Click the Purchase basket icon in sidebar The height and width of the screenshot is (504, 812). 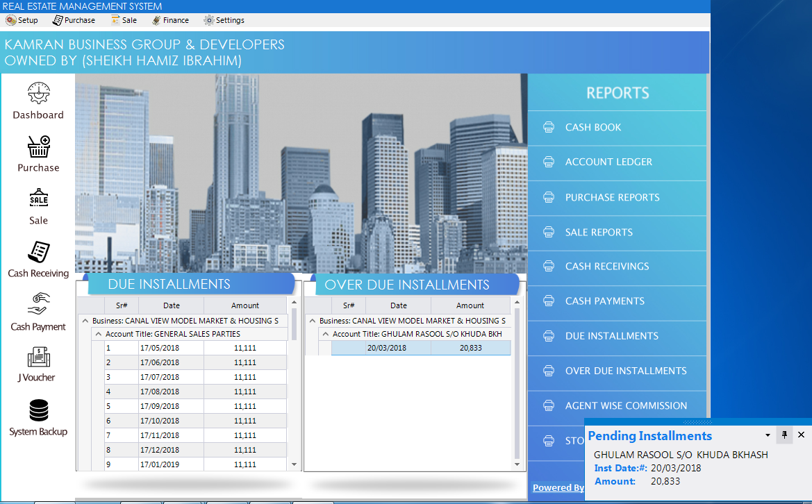(x=38, y=148)
